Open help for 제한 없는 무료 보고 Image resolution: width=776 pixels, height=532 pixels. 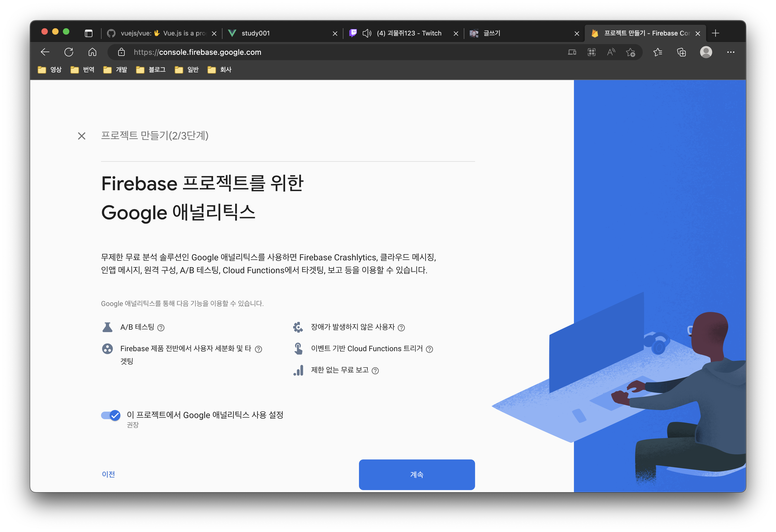375,371
